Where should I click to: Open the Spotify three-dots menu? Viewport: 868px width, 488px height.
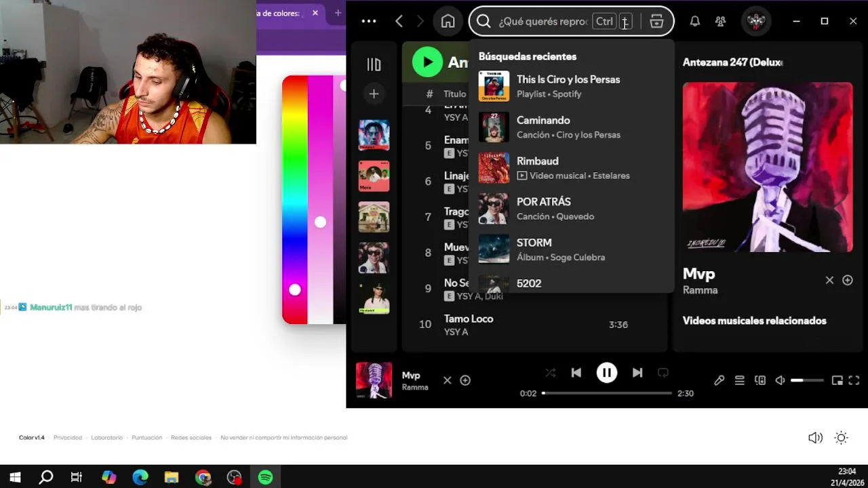coord(368,21)
